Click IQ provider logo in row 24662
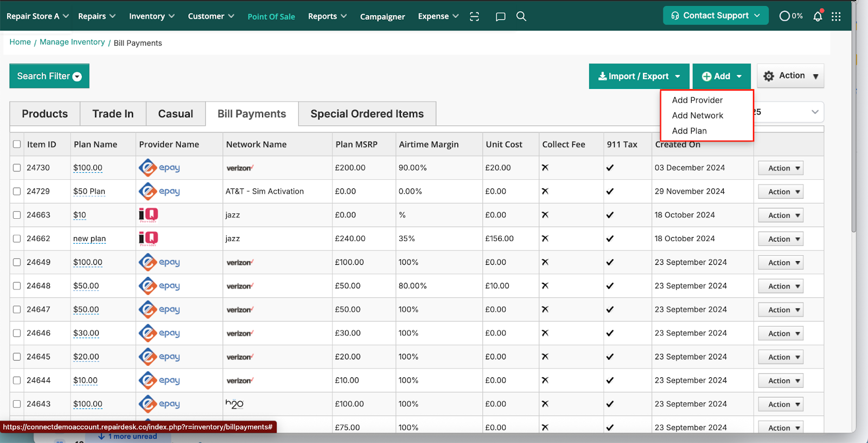 [148, 239]
